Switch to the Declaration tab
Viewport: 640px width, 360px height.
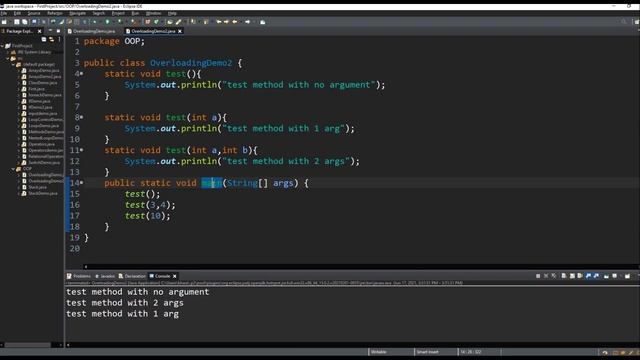click(x=132, y=276)
